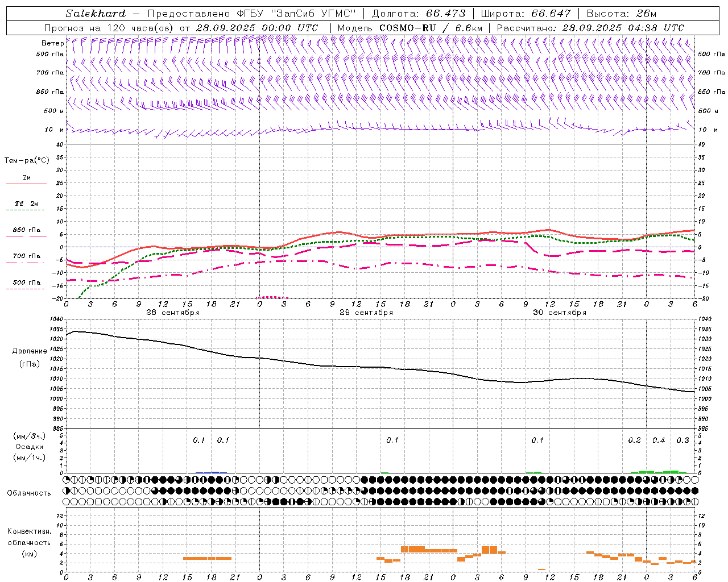Click the '2м' temperature legend entry
The height and width of the screenshot is (582, 728).
(27, 178)
